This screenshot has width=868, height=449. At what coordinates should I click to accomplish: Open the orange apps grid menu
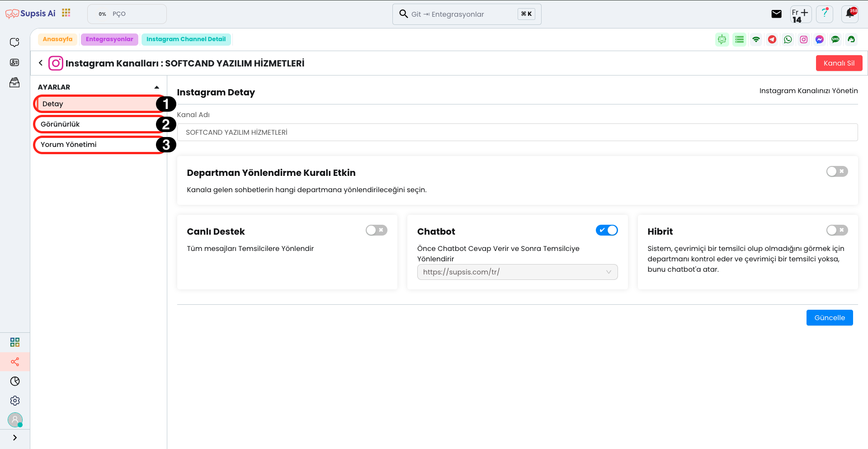coord(66,13)
